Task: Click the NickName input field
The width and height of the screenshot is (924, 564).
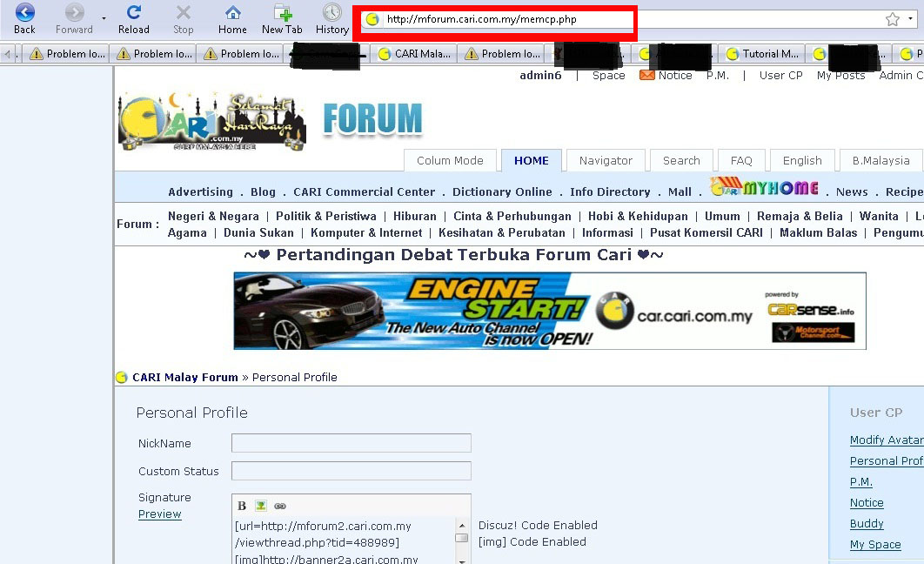Action: [x=352, y=443]
